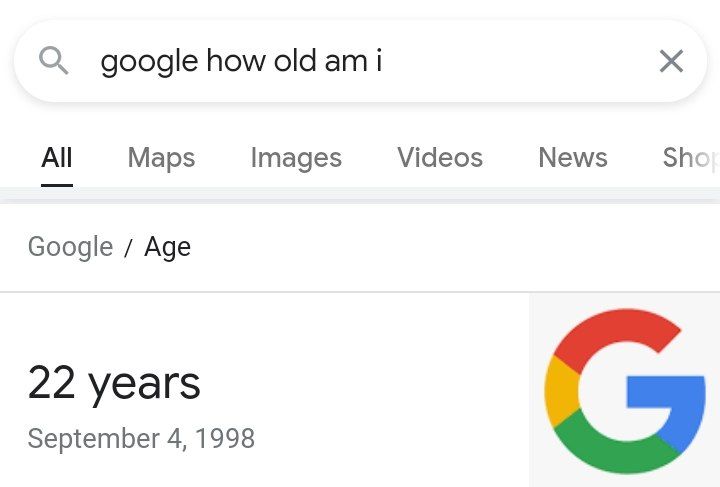Screen dimensions: 720x487
Task: Click the September 4, 1998 date
Action: (x=141, y=438)
